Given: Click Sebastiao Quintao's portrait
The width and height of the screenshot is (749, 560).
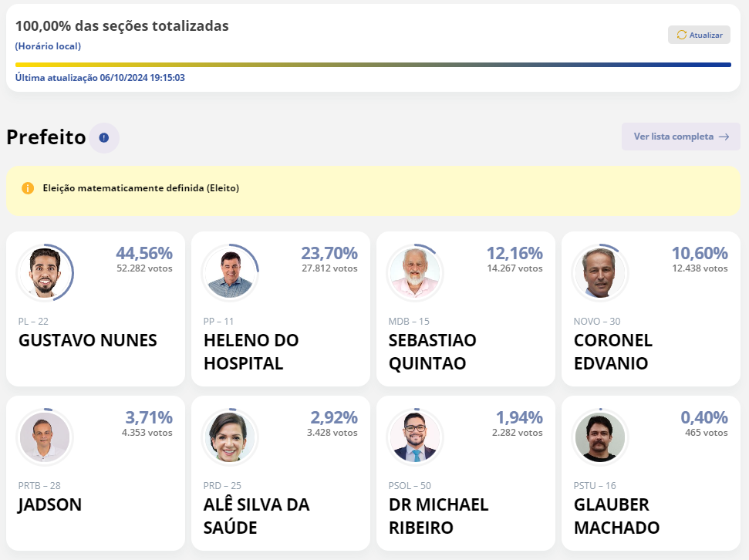Looking at the screenshot, I should point(415,272).
